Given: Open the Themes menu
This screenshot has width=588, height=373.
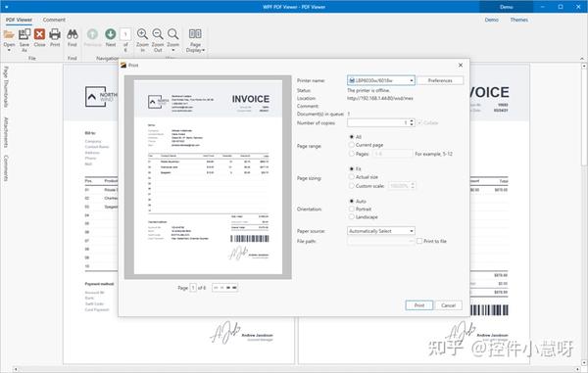Looking at the screenshot, I should [x=519, y=20].
